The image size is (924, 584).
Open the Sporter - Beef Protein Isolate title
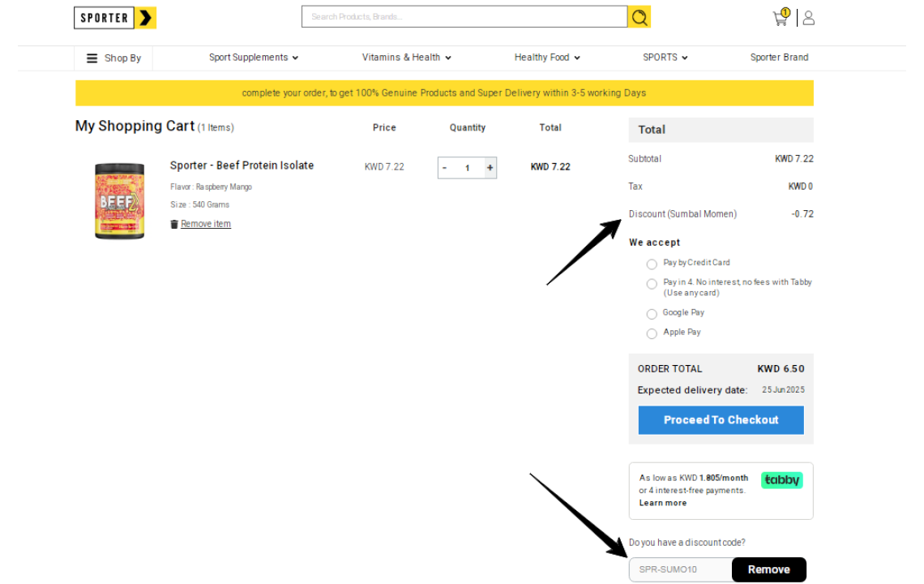point(242,165)
